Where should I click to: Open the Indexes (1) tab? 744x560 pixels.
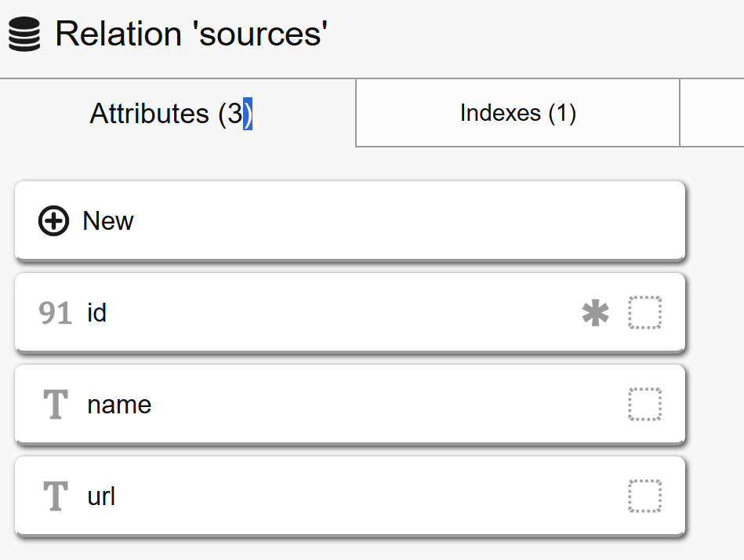(517, 113)
